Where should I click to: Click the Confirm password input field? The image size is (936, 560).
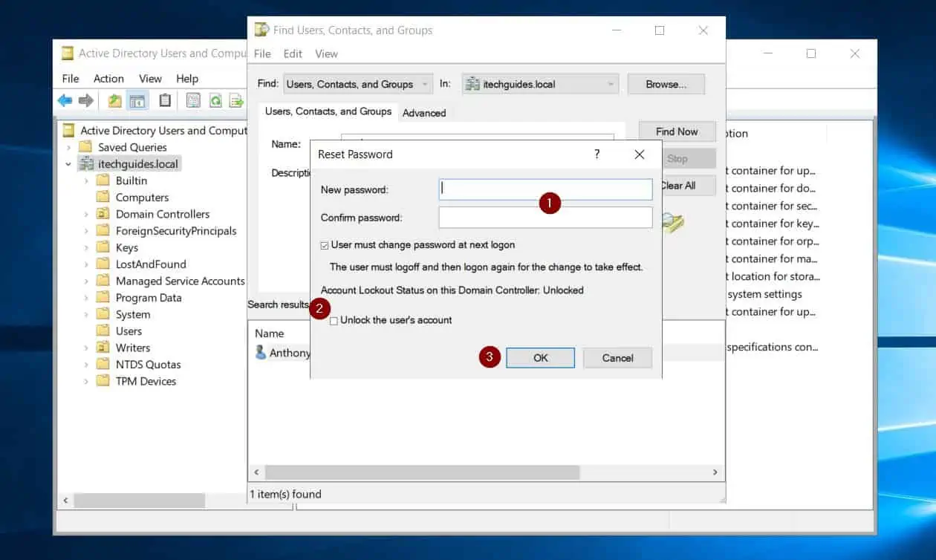point(545,218)
